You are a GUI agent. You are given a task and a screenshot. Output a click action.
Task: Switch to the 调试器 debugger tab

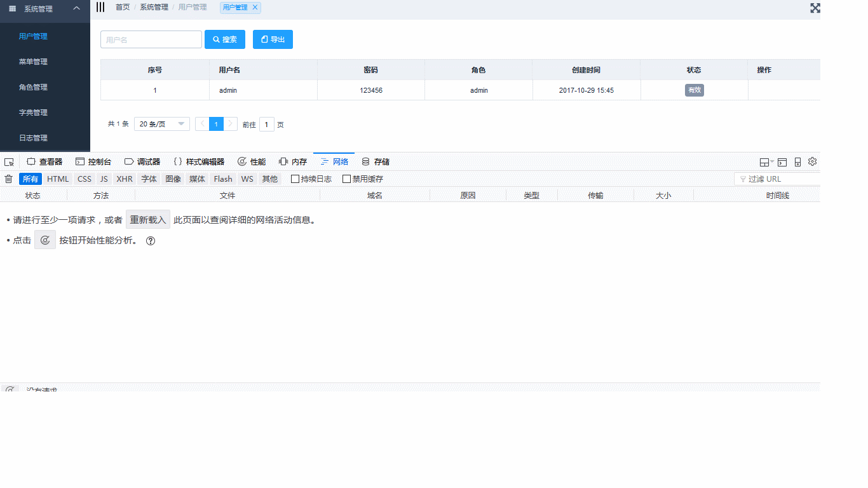tap(142, 162)
